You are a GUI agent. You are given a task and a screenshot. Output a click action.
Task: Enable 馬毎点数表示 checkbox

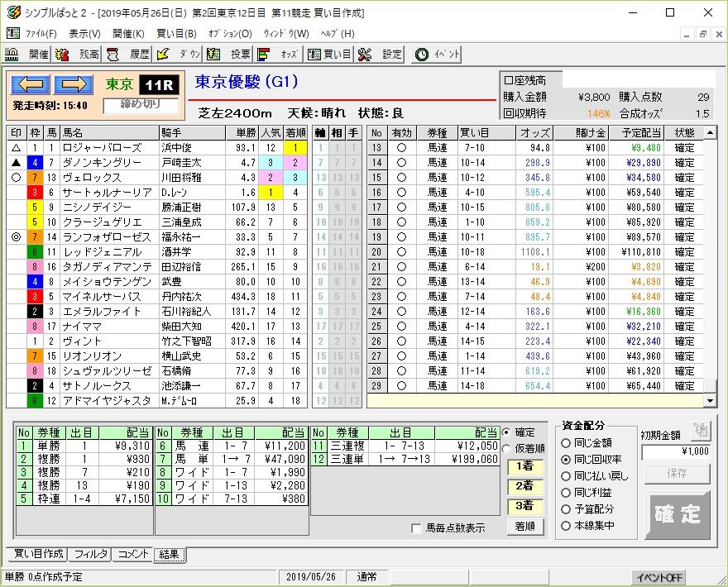[x=416, y=528]
